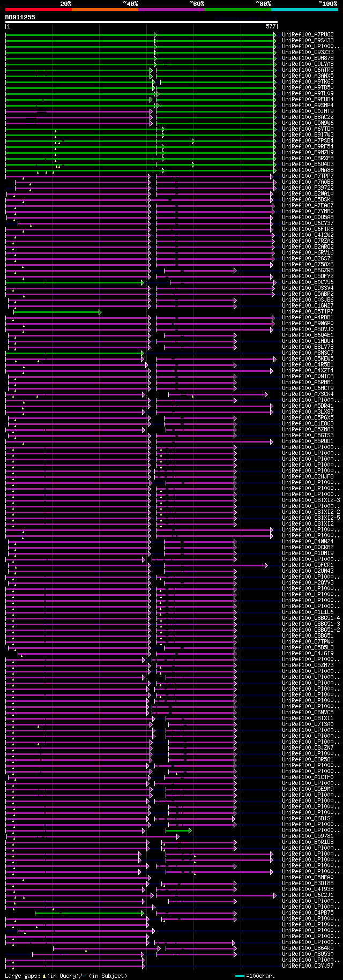The width and height of the screenshot is (343, 980).
Task: Select label UniRef100_Q8JZN7
Action: [308, 748]
